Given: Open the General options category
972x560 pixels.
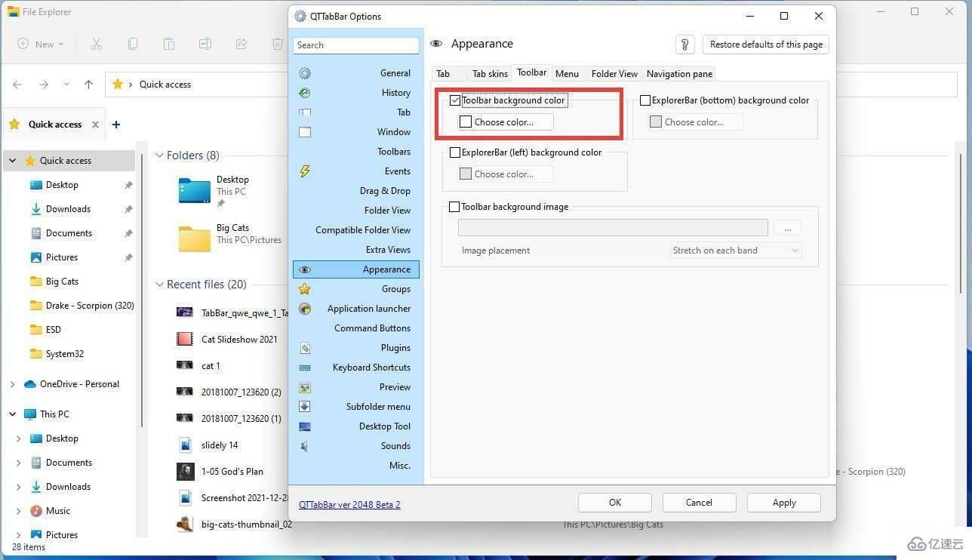Looking at the screenshot, I should (356, 73).
